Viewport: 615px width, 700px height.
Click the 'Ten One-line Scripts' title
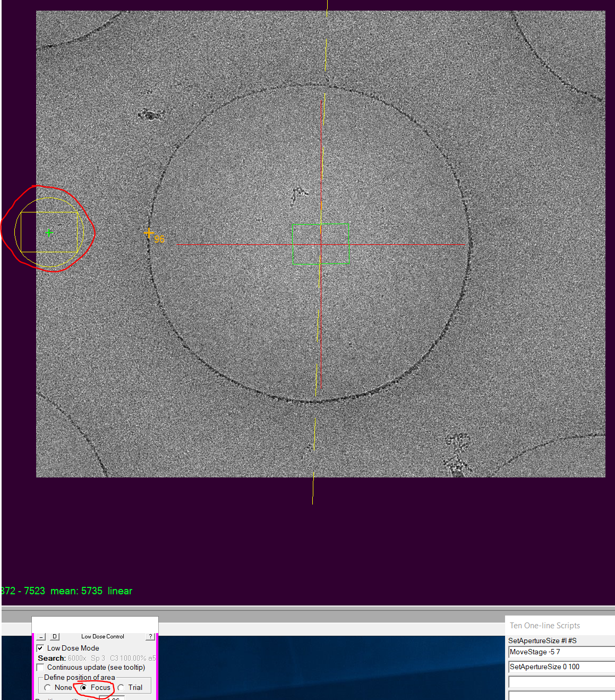click(545, 626)
